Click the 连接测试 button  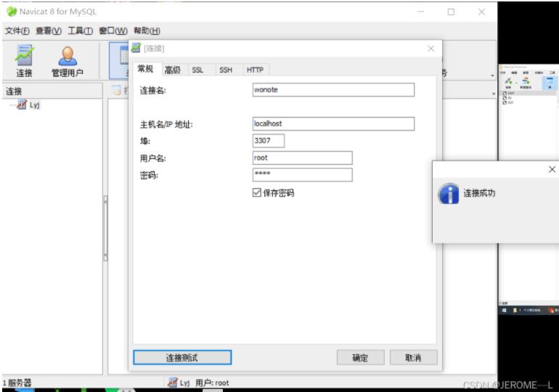(x=182, y=357)
